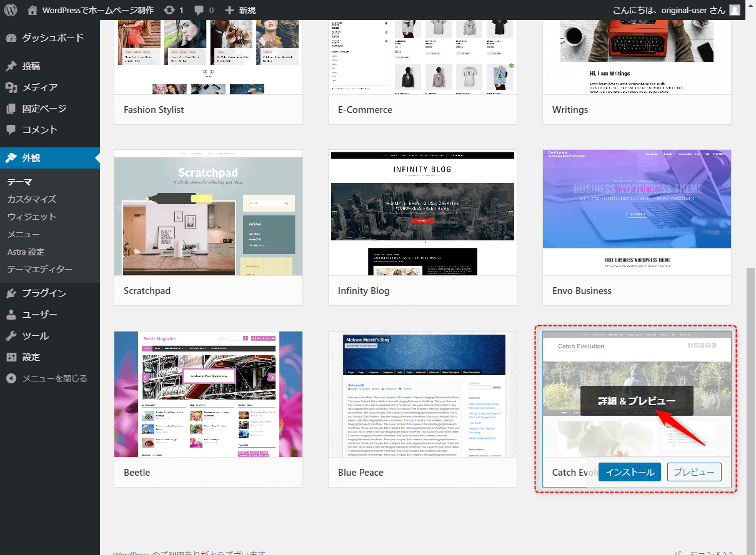Open プラグイン menu label

[44, 293]
